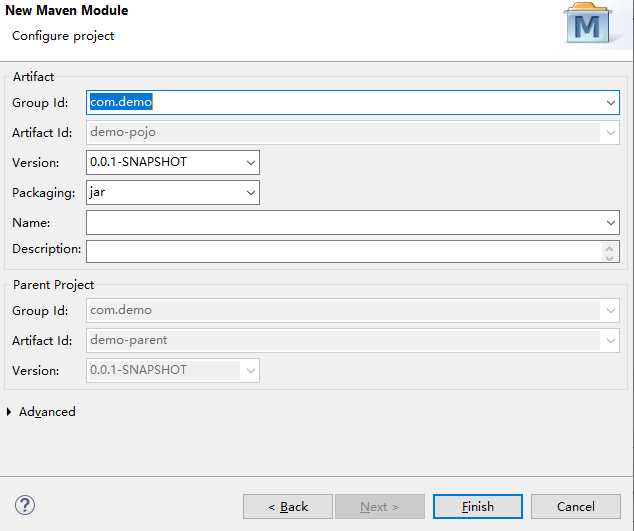Click the Next button

379,506
